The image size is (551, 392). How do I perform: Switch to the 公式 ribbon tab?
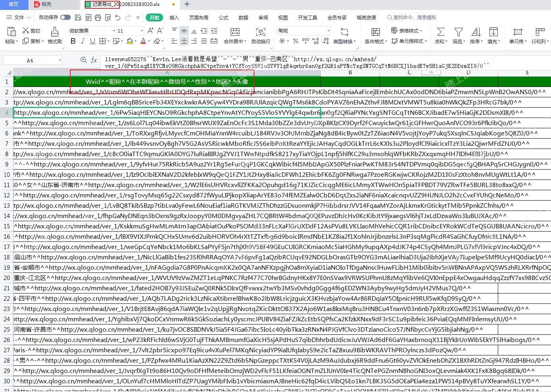tap(223, 17)
